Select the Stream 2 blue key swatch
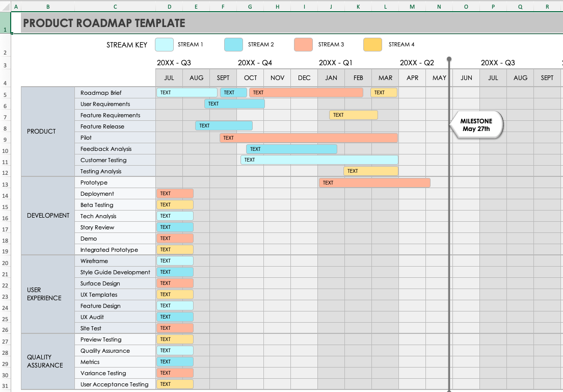The width and height of the screenshot is (563, 392). (x=233, y=45)
